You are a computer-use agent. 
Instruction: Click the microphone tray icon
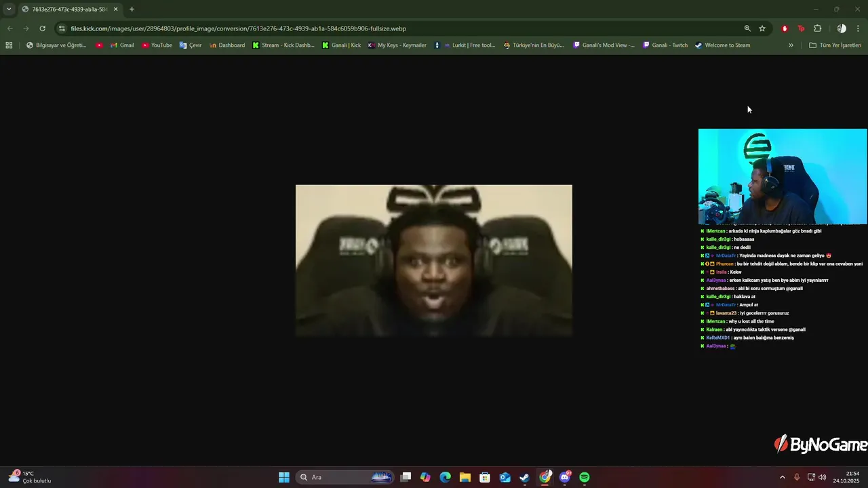pos(797,477)
